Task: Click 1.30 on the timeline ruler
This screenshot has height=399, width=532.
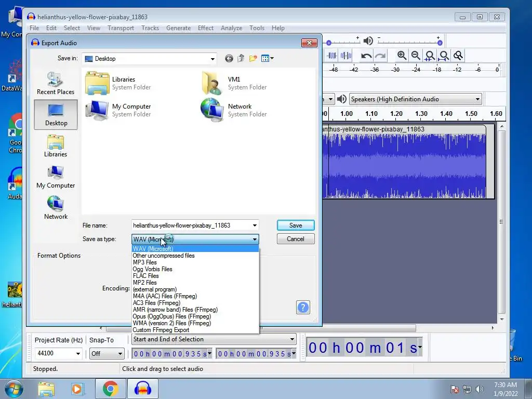Action: [421, 114]
